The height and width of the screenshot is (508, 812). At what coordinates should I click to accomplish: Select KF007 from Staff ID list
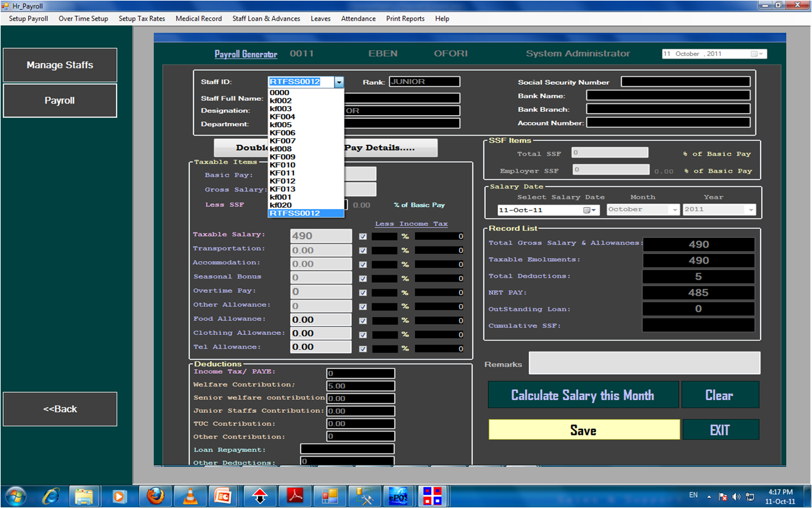point(282,141)
